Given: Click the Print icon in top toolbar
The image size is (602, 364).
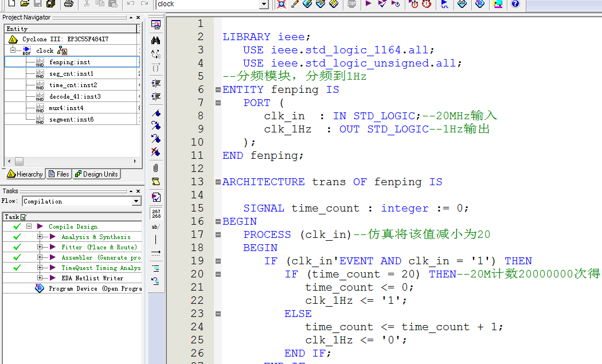Looking at the screenshot, I should (68, 4).
